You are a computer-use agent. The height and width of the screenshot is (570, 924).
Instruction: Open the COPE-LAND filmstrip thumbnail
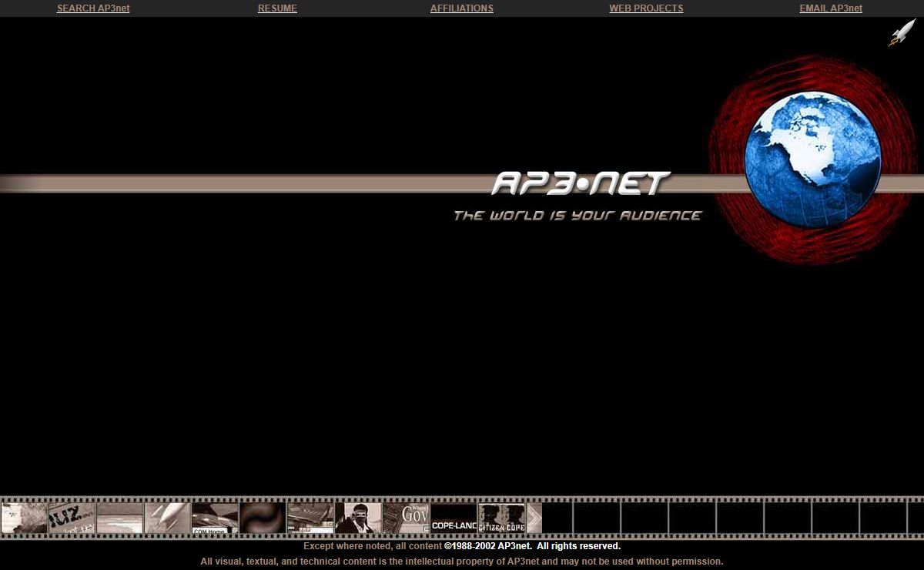[454, 518]
